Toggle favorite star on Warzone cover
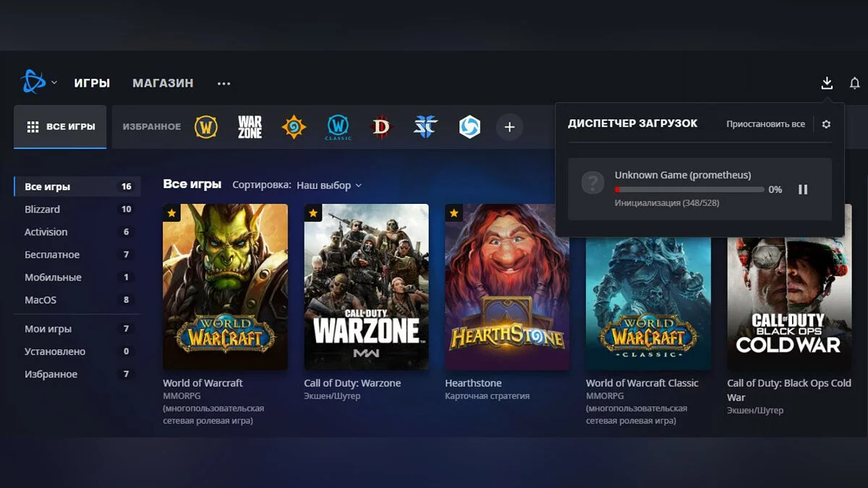 point(312,213)
